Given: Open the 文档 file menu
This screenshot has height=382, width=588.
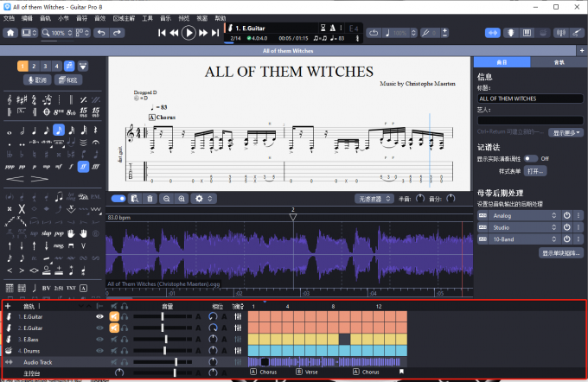Looking at the screenshot, I should 9,18.
